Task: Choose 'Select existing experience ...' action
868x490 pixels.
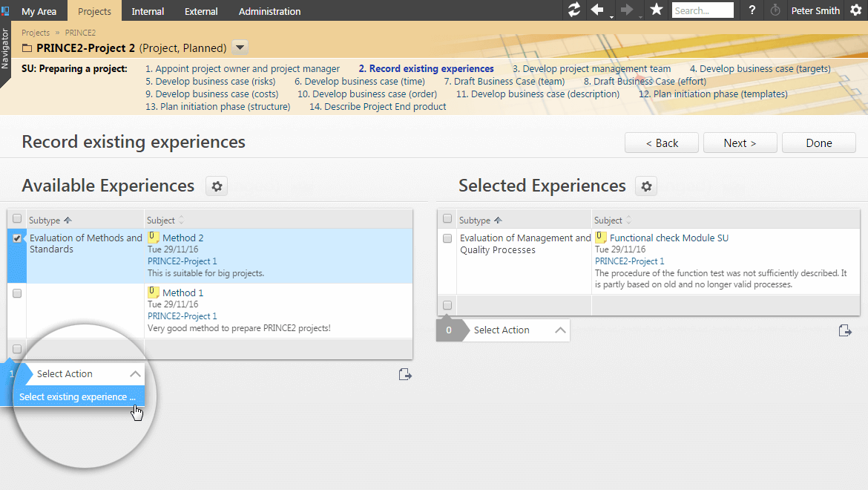Action: pyautogui.click(x=77, y=397)
